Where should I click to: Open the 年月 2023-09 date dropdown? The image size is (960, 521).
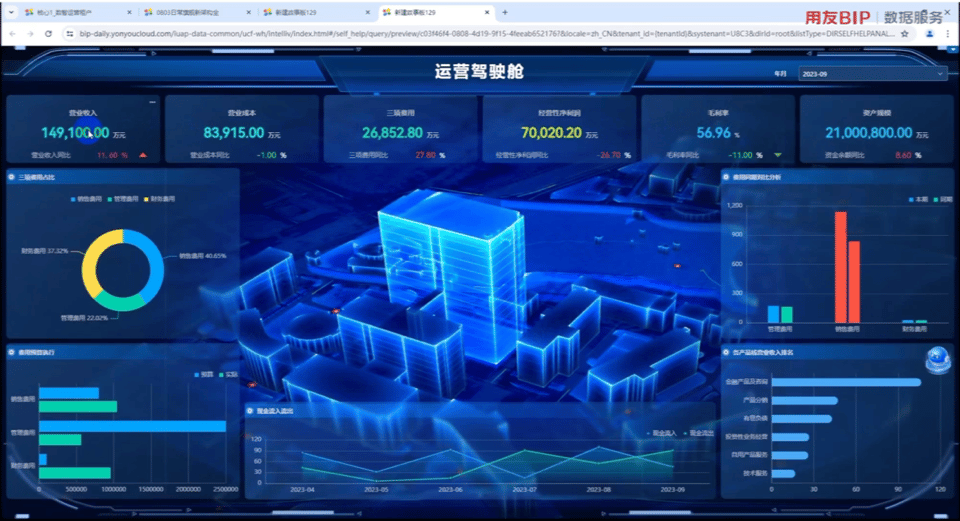(x=872, y=73)
